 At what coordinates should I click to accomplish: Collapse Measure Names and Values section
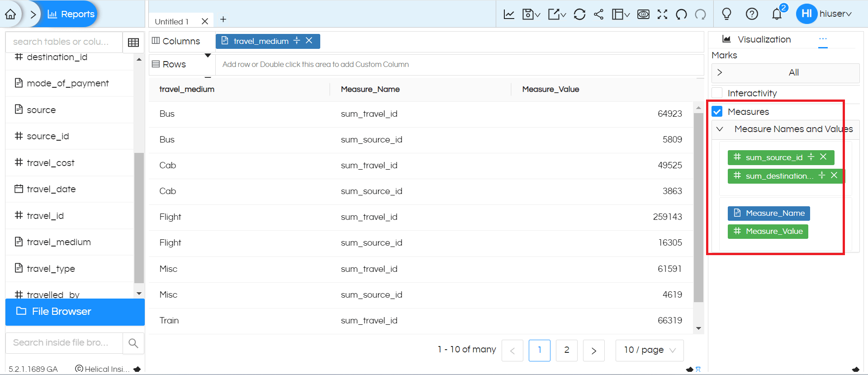(x=720, y=129)
